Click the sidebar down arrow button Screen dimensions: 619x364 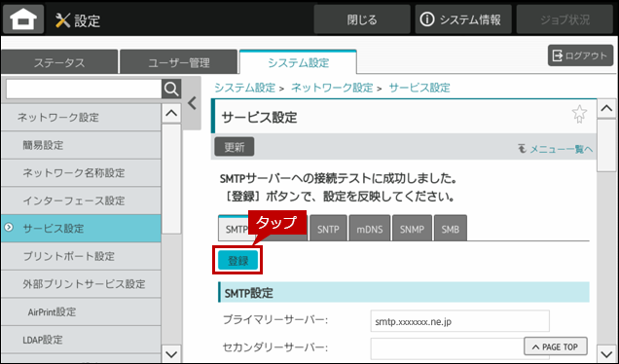click(171, 353)
